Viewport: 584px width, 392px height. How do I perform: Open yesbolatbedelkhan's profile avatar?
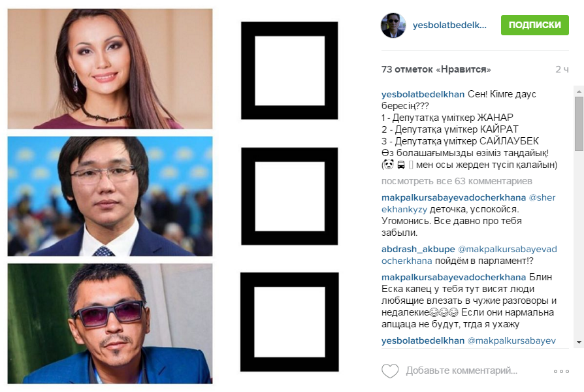pos(393,25)
